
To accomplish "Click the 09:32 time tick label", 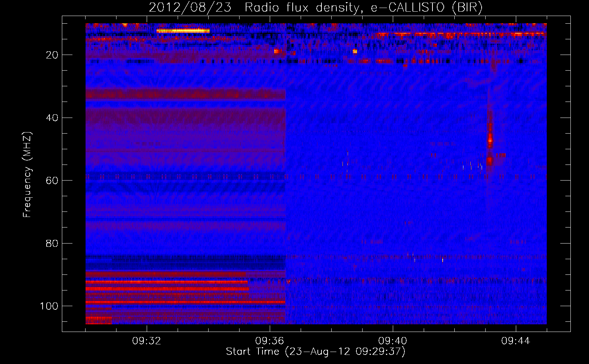I will [x=147, y=341].
